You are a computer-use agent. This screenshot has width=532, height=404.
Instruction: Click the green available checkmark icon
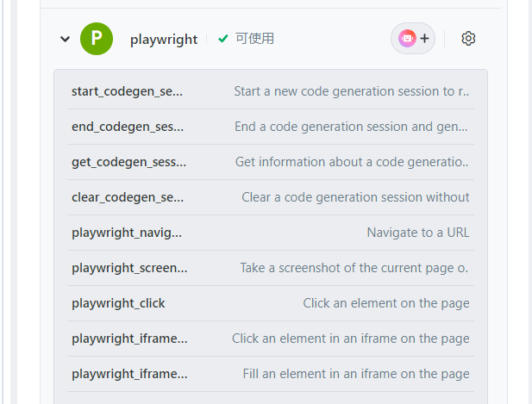coord(223,39)
